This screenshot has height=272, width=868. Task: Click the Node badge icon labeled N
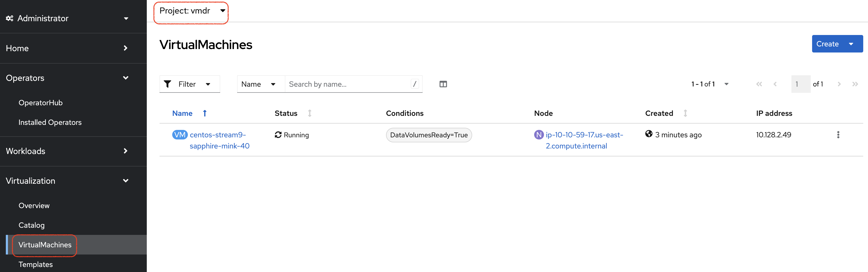pyautogui.click(x=538, y=135)
